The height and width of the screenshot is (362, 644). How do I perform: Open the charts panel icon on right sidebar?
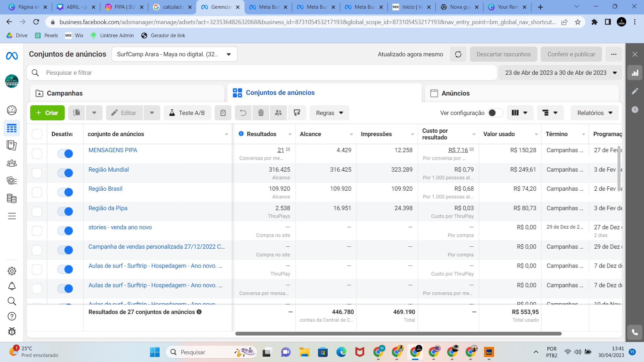(x=635, y=73)
